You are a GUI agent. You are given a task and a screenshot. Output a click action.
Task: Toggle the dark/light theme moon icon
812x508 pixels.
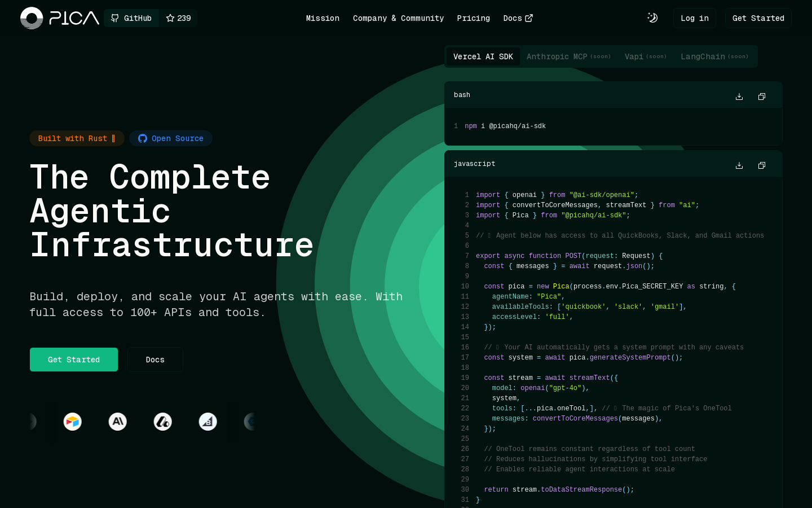click(652, 18)
